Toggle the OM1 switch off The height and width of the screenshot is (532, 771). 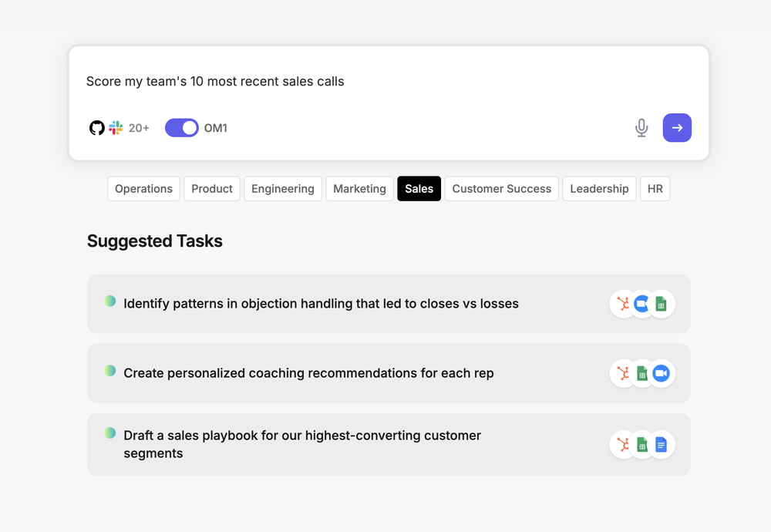(182, 127)
